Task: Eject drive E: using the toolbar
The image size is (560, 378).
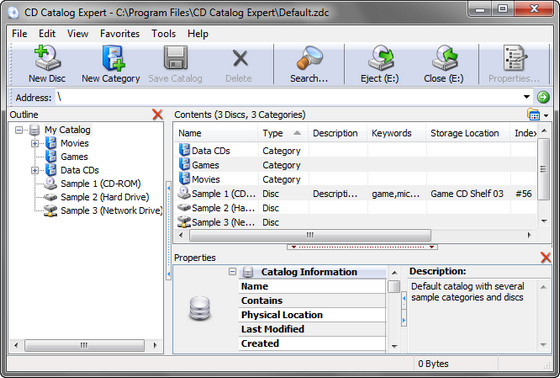Action: tap(381, 58)
